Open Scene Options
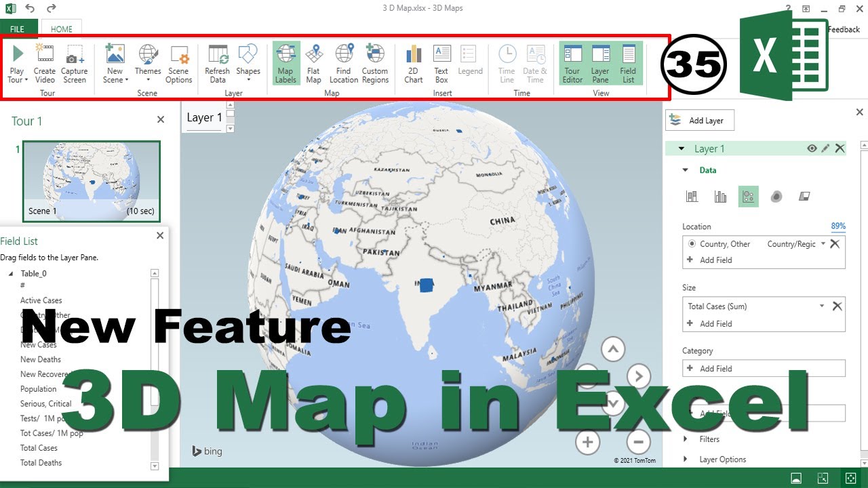 coord(179,63)
